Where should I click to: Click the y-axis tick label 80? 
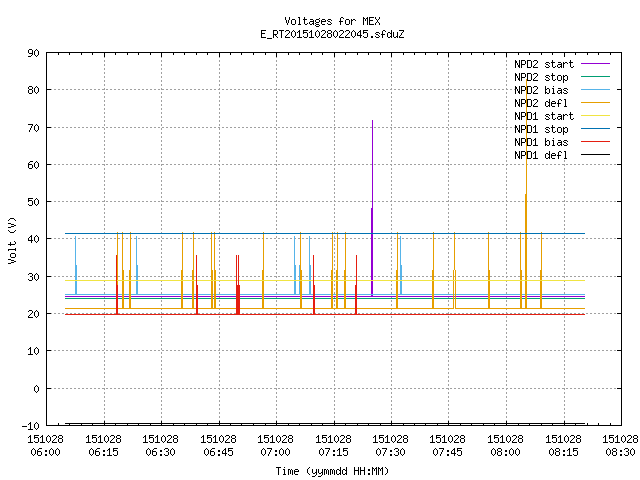pos(33,90)
